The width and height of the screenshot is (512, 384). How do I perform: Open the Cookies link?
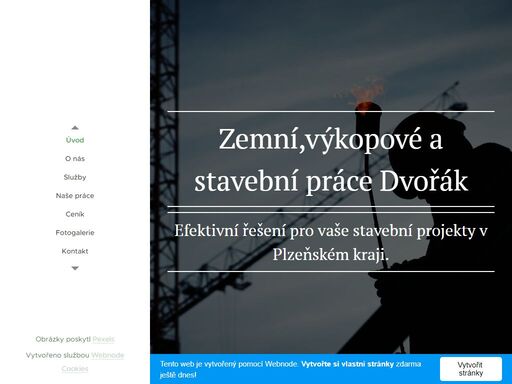pos(75,369)
